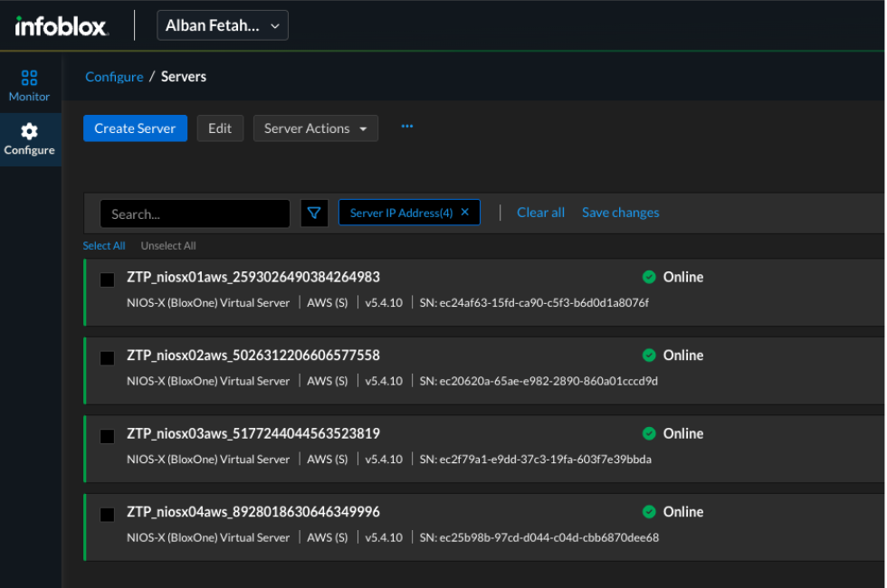Open the Configure breadcrumb menu
The width and height of the screenshot is (887, 588).
coord(114,77)
